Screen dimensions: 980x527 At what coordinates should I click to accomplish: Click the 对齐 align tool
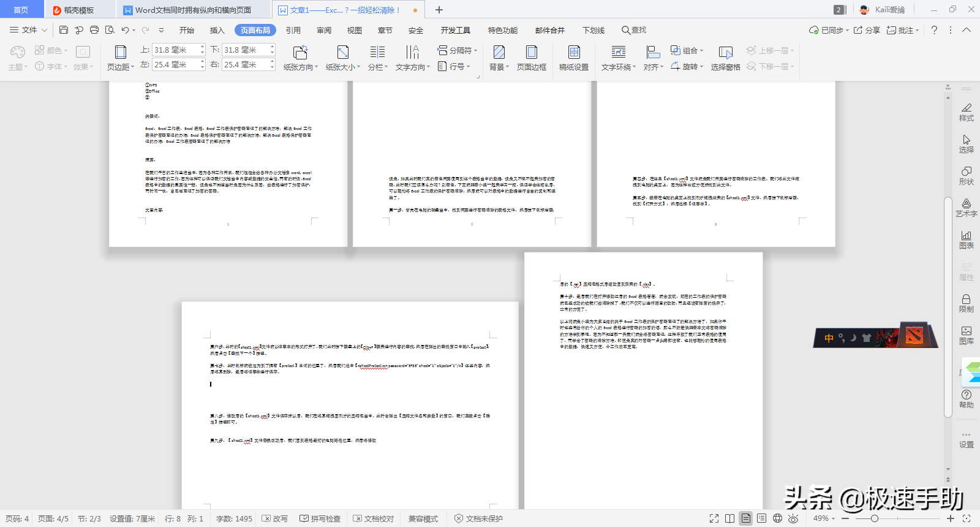(654, 58)
